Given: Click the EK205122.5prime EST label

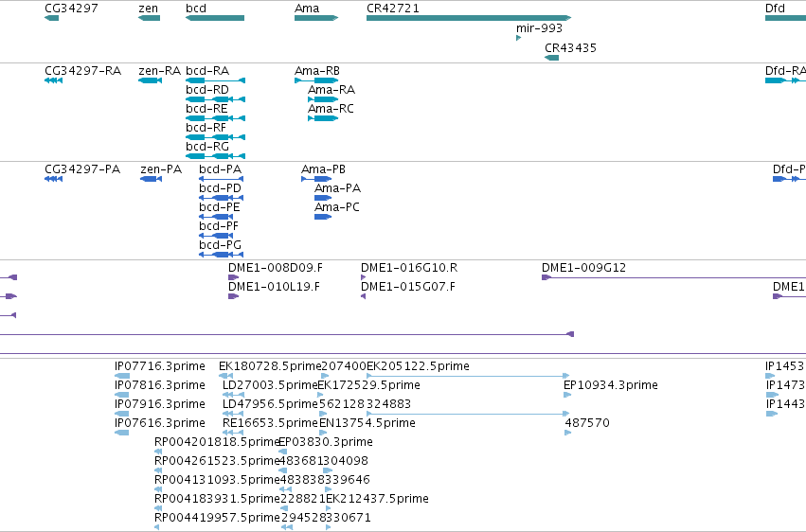Looking at the screenshot, I should 418,366.
